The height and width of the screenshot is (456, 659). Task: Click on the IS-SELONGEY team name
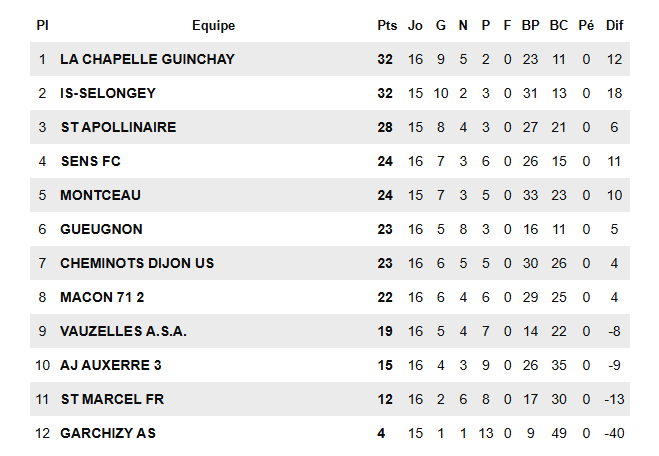click(107, 93)
